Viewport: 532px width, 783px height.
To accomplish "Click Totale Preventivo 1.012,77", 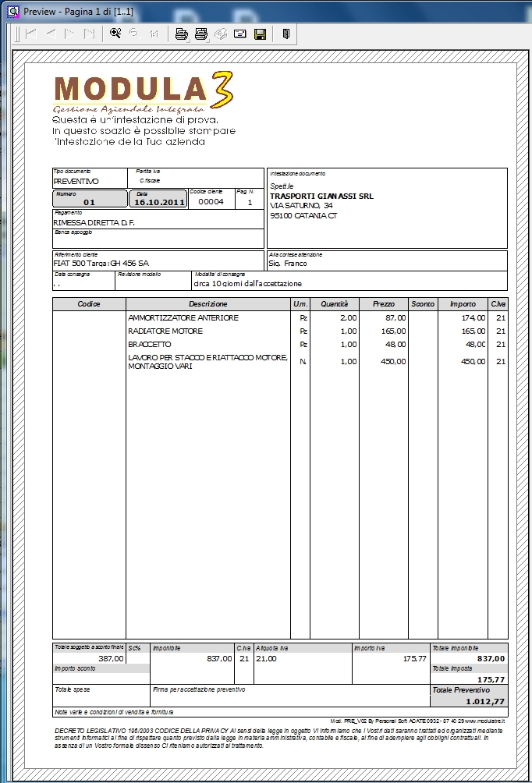I will pos(485,702).
